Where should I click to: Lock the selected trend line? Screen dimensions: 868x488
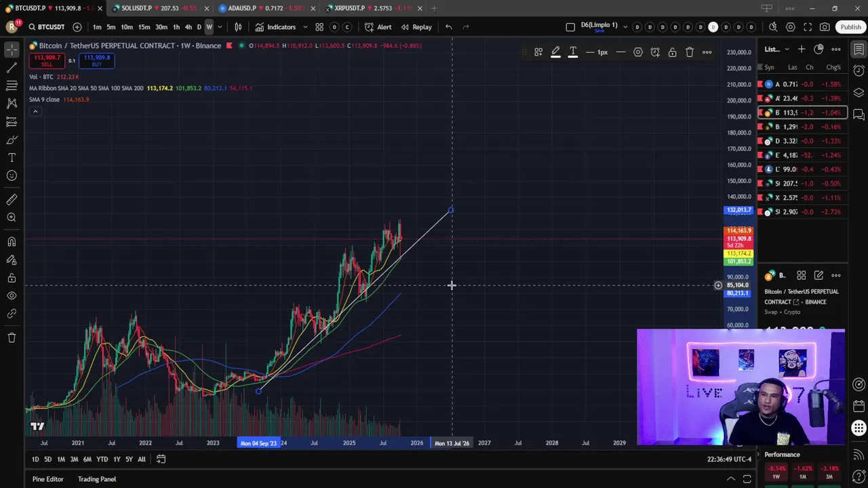[x=672, y=52]
